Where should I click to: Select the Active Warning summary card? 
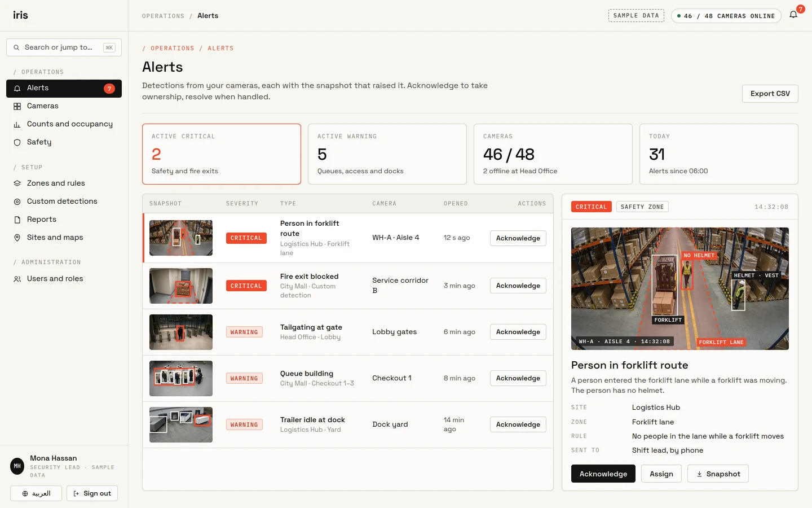[387, 154]
